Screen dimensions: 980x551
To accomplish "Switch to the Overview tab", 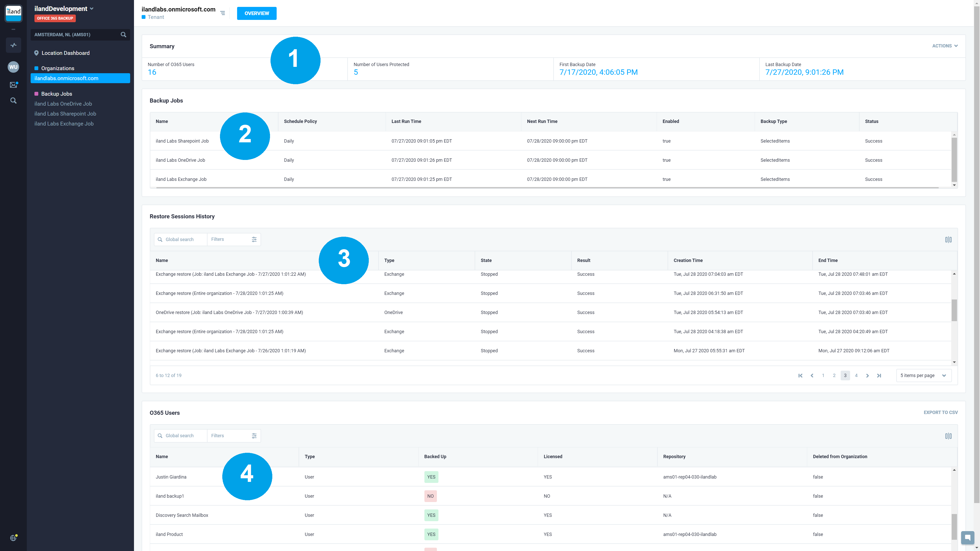I will [x=256, y=13].
